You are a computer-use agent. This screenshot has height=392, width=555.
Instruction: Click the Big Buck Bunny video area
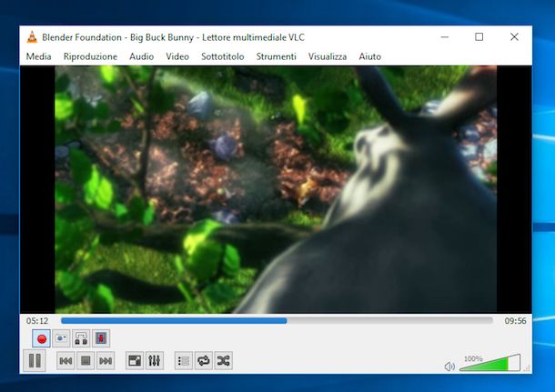tap(276, 189)
